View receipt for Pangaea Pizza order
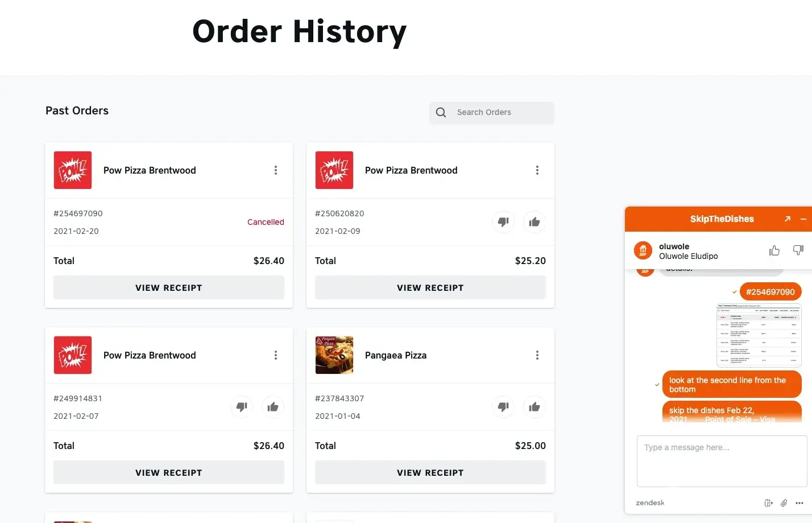Image resolution: width=812 pixels, height=523 pixels. point(430,473)
